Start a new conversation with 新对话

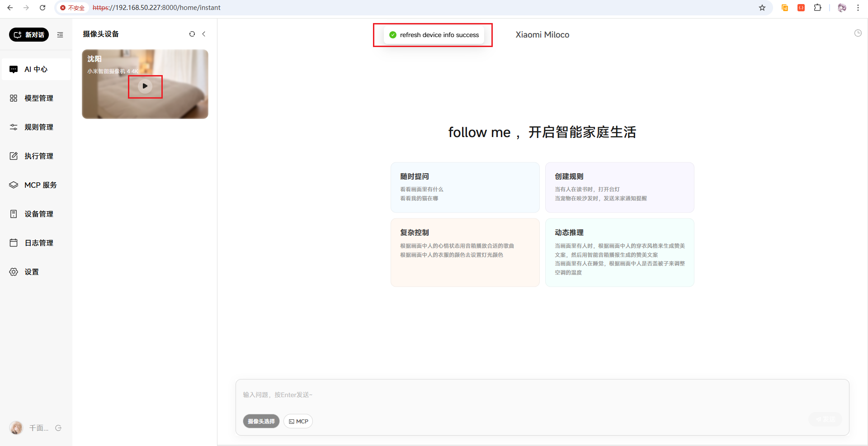(29, 35)
